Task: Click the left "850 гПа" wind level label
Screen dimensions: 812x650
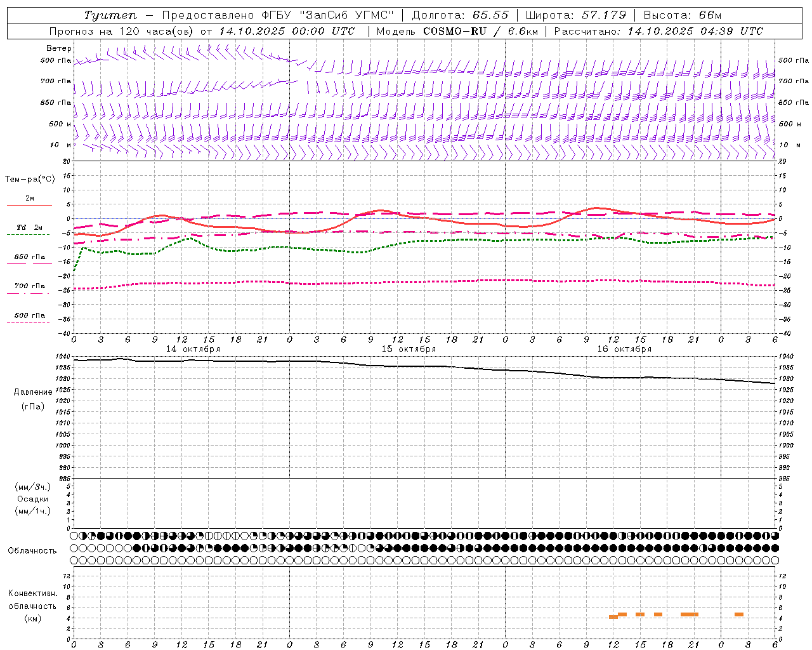Action: pyautogui.click(x=55, y=102)
